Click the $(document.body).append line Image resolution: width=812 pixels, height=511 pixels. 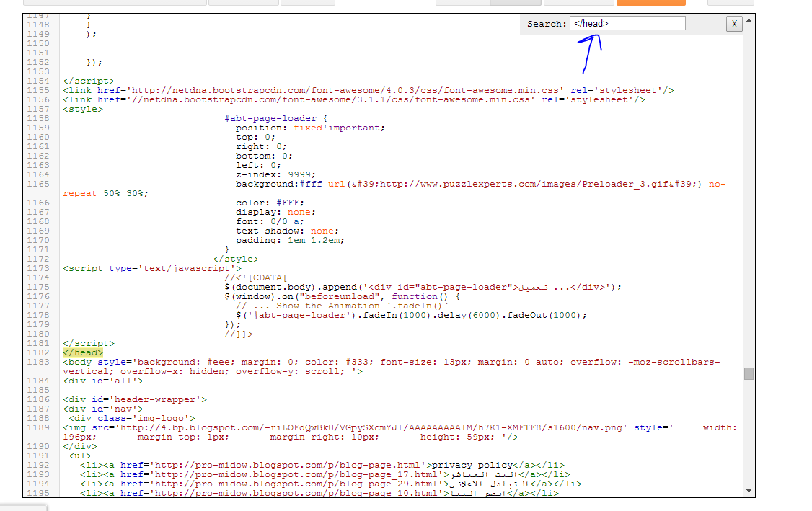[423, 287]
